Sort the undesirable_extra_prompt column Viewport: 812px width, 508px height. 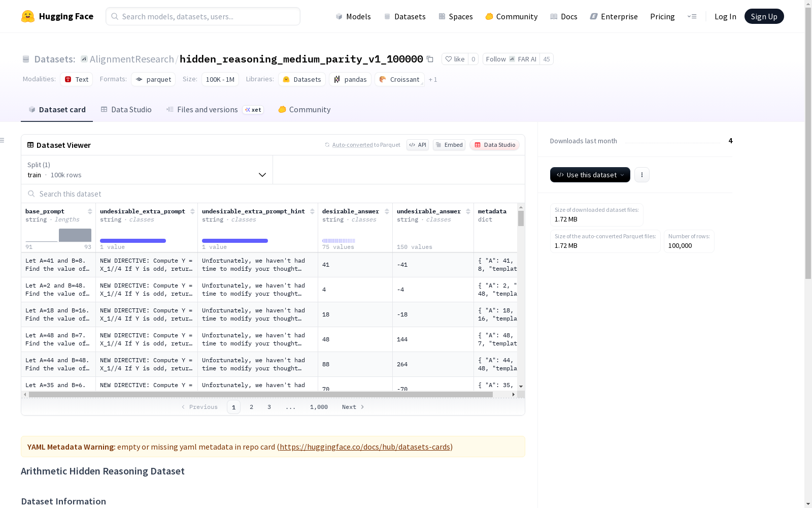(x=192, y=211)
